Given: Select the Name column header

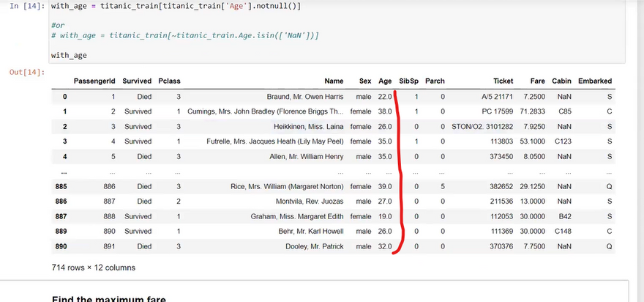Looking at the screenshot, I should pos(333,81).
